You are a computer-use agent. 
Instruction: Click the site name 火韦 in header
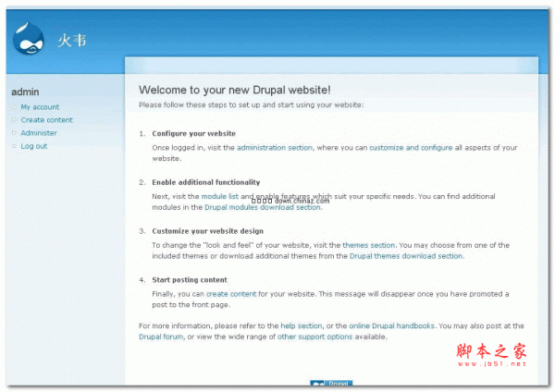(72, 41)
